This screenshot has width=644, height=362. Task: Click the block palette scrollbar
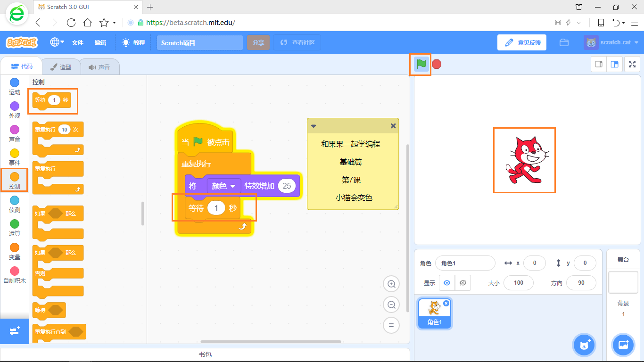coord(143,214)
